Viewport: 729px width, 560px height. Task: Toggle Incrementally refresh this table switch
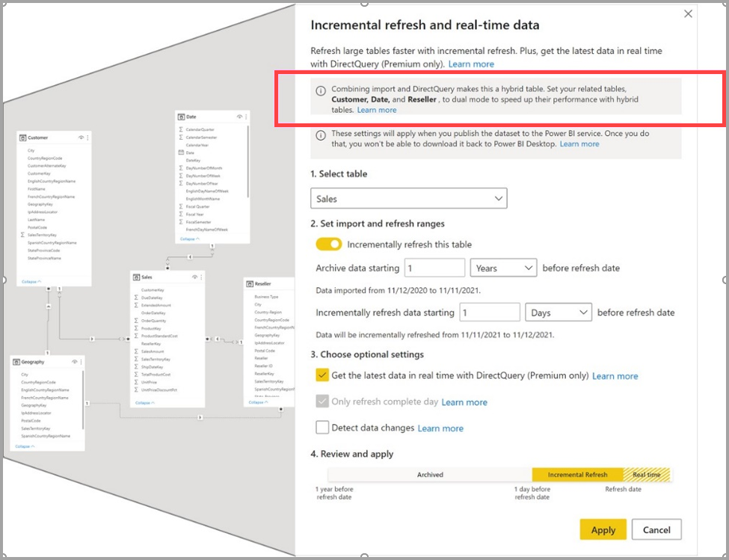pos(329,244)
